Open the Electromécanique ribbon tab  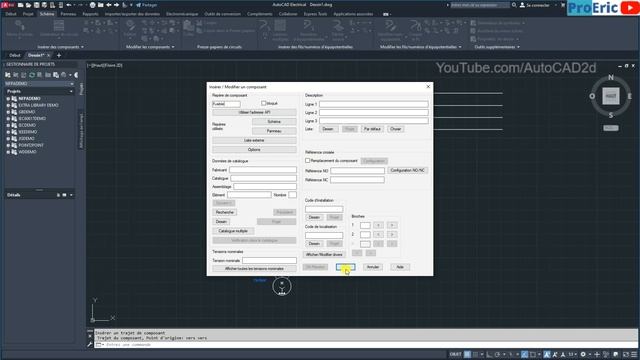coord(182,14)
